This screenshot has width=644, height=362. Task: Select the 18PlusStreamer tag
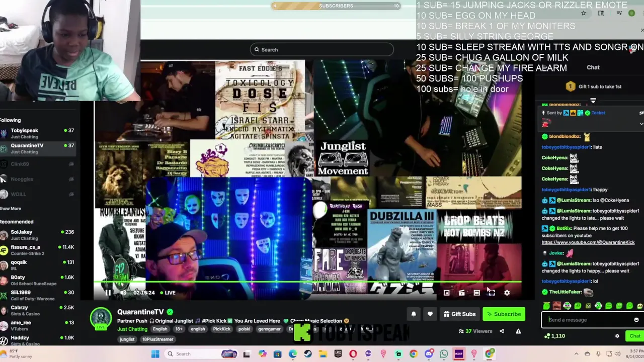(x=157, y=339)
